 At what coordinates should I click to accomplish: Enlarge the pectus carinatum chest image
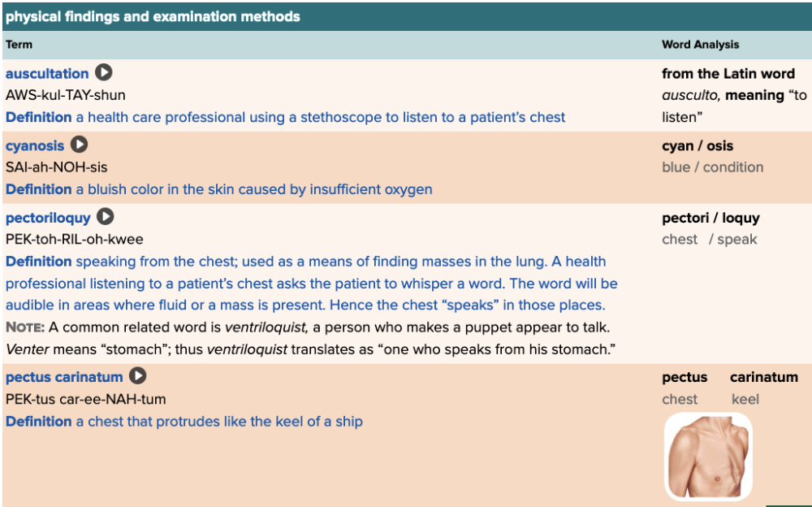[708, 455]
